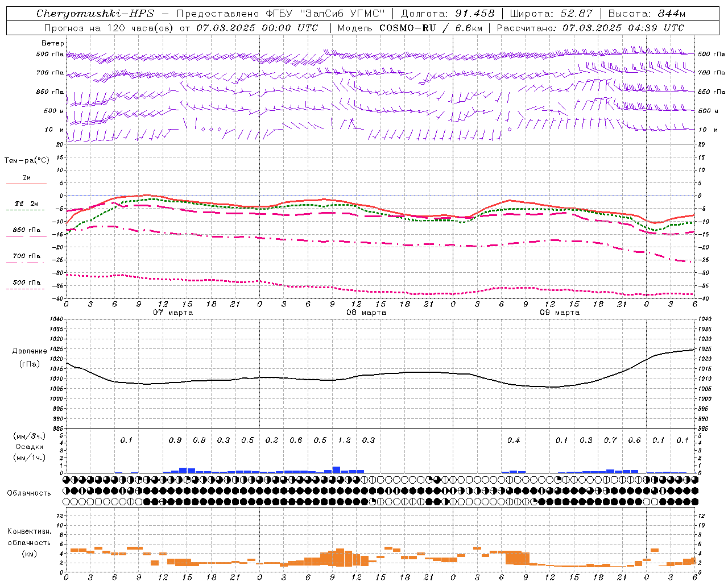Click the Осадки precipitation label
The width and height of the screenshot is (728, 582).
30,447
